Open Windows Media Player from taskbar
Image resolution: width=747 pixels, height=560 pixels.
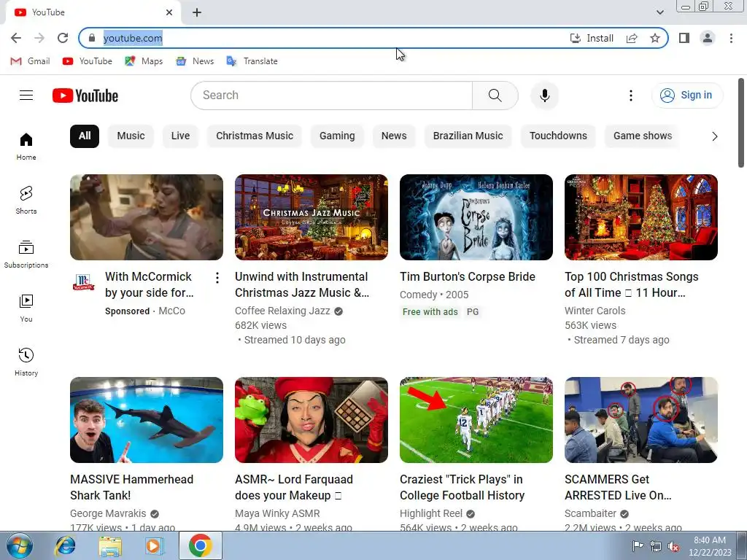coord(154,545)
